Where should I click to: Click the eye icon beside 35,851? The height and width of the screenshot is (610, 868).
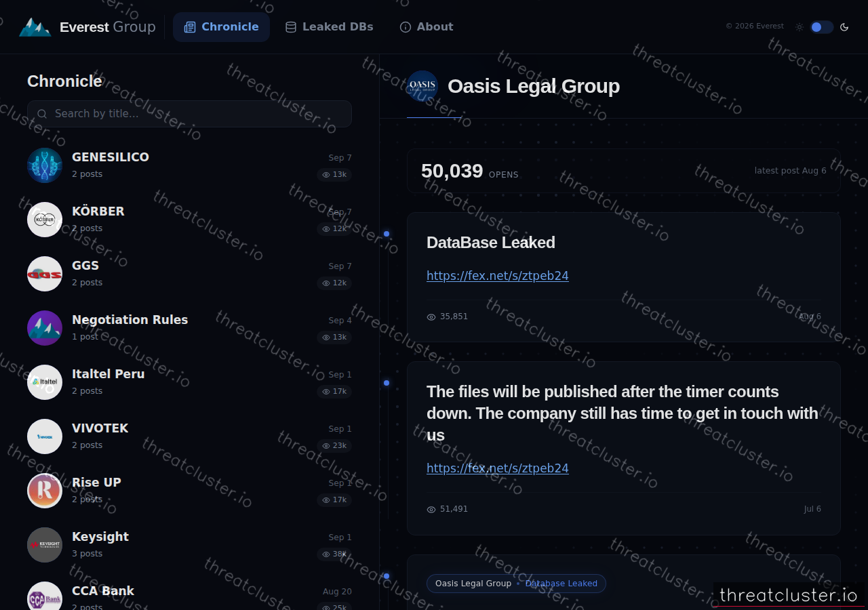[x=431, y=317]
